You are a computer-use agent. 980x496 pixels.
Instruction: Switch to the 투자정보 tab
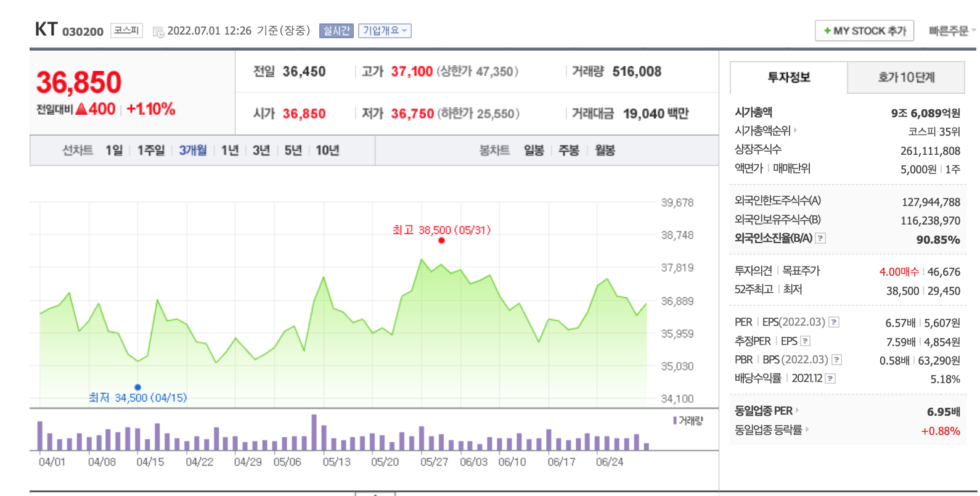(789, 78)
